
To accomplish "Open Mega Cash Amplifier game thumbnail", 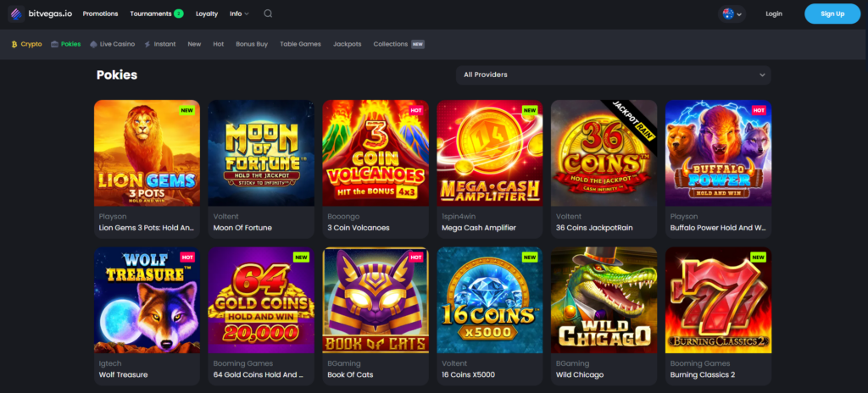I will (x=490, y=153).
